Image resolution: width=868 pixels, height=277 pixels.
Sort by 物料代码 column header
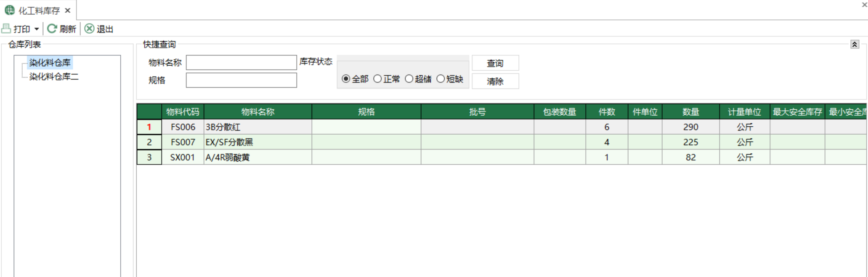point(183,112)
